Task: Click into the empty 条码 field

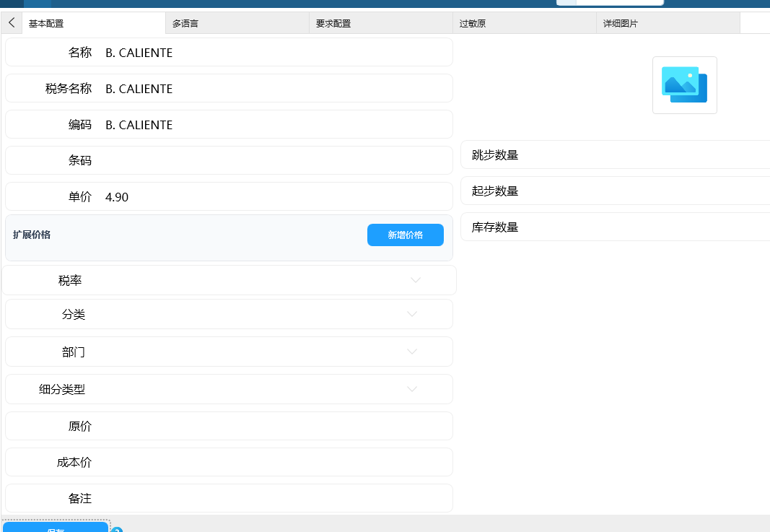Action: click(x=229, y=160)
